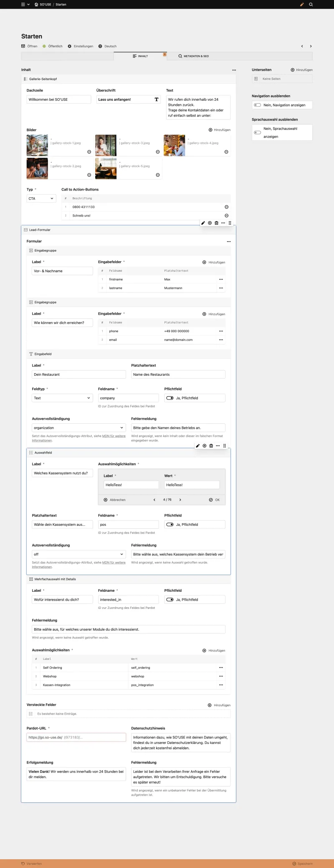The width and height of the screenshot is (334, 868).
Task: Toggle Pflichtfeld switch for company field
Action: point(170,398)
